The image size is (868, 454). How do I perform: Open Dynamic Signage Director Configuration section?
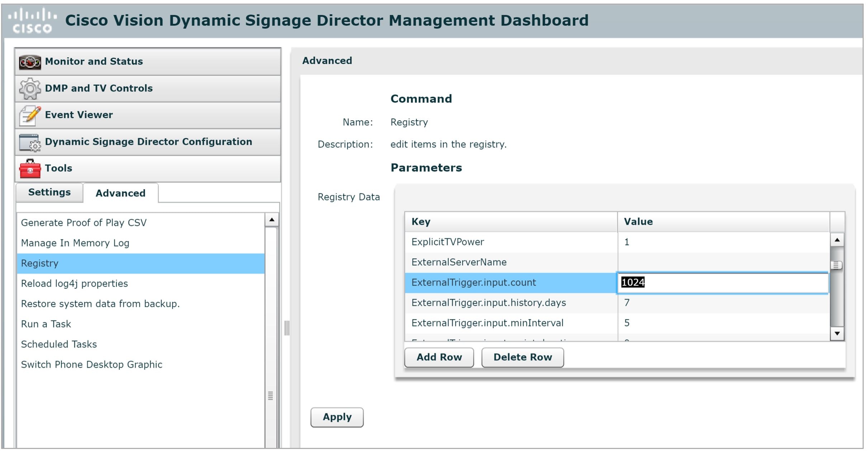pos(148,142)
